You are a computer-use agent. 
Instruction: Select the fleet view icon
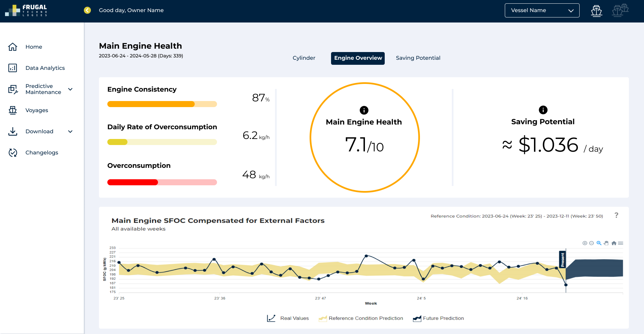(x=620, y=10)
